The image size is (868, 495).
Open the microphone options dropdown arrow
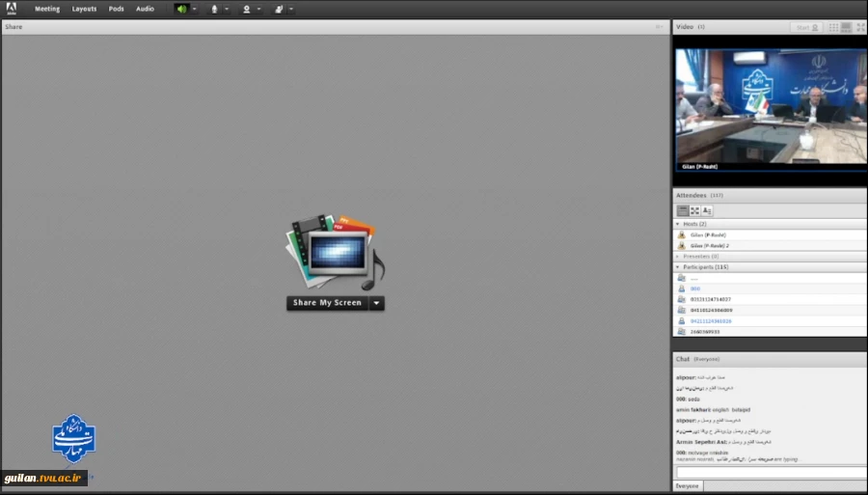227,9
